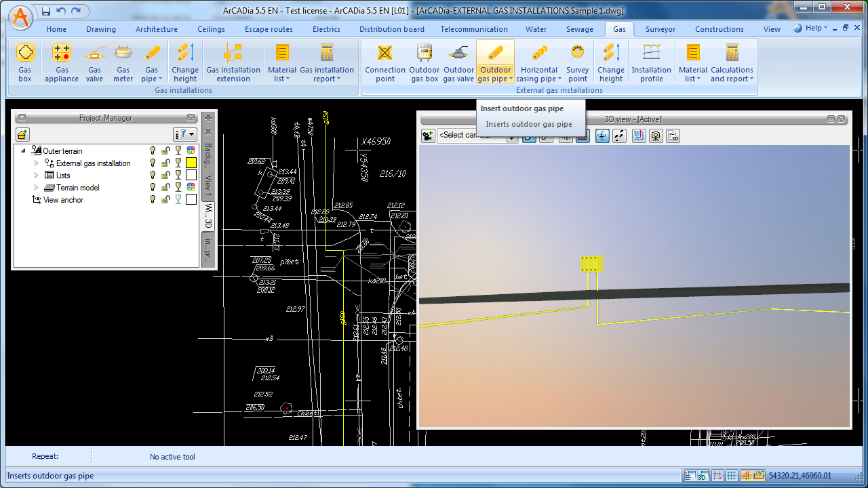Click the Gas box tool icon
Viewport: 868px width, 488px height.
(x=24, y=53)
